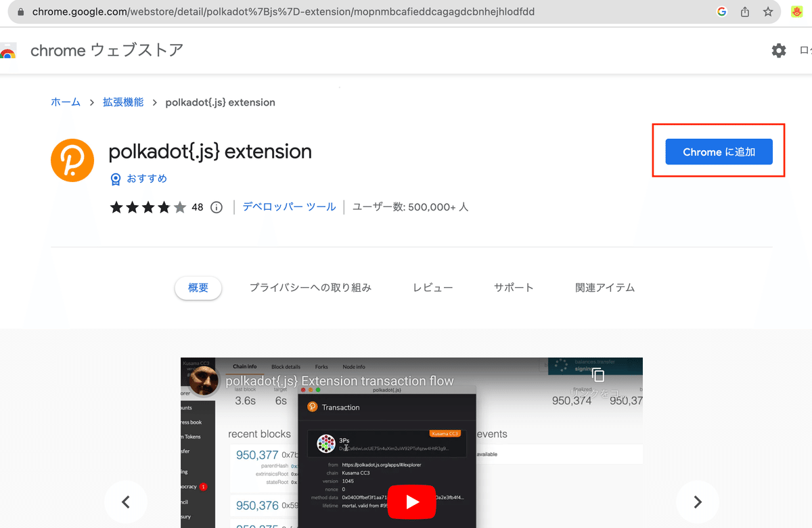Go to ホーム breadcrumb link
The height and width of the screenshot is (528, 812).
coord(66,102)
